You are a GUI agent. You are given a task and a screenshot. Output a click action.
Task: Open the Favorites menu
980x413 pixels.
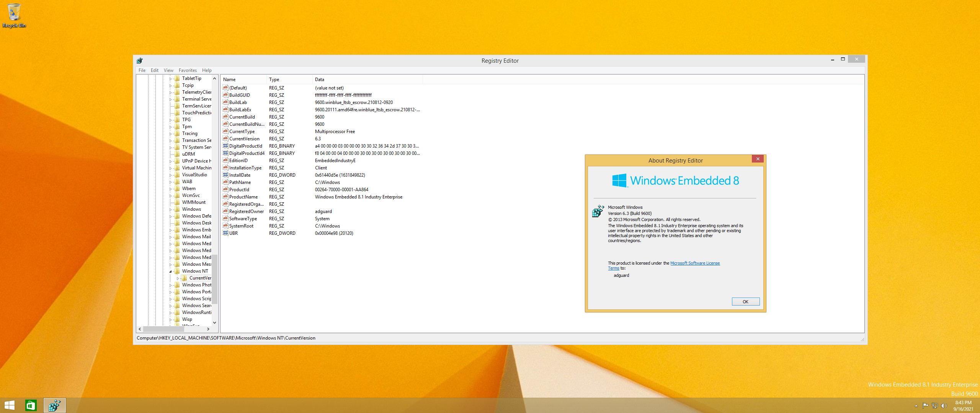tap(188, 70)
